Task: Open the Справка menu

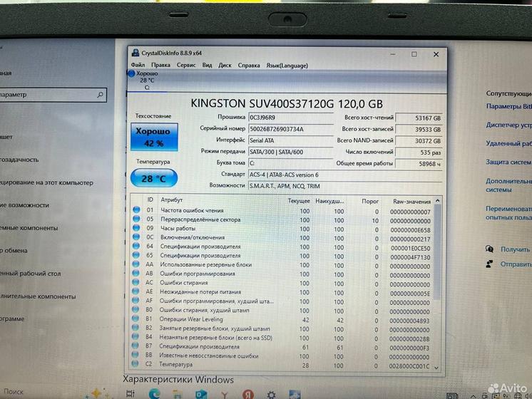Action: point(249,65)
